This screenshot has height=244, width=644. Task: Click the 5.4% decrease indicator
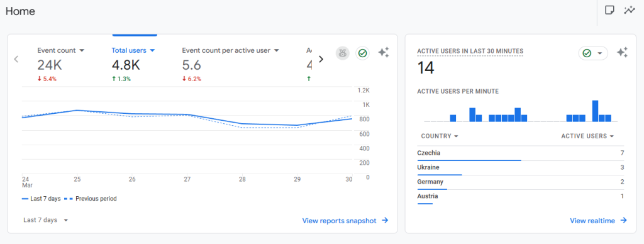click(x=47, y=79)
